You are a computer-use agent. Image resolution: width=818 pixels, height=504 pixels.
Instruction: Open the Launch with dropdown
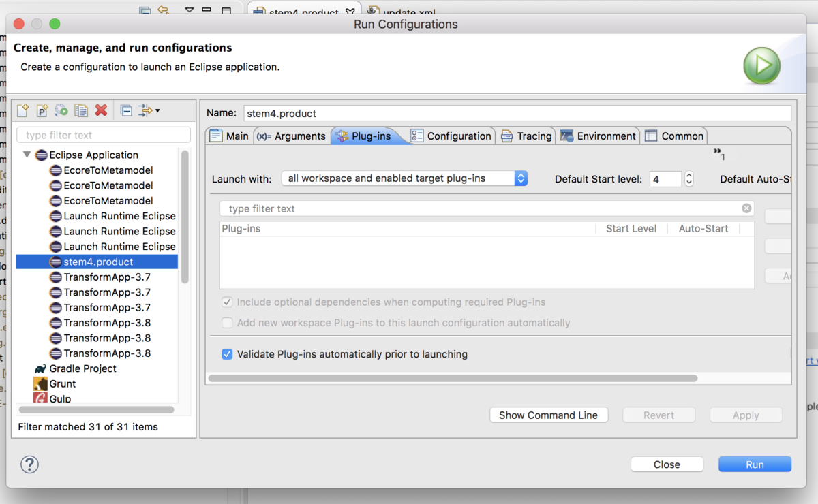coord(404,178)
